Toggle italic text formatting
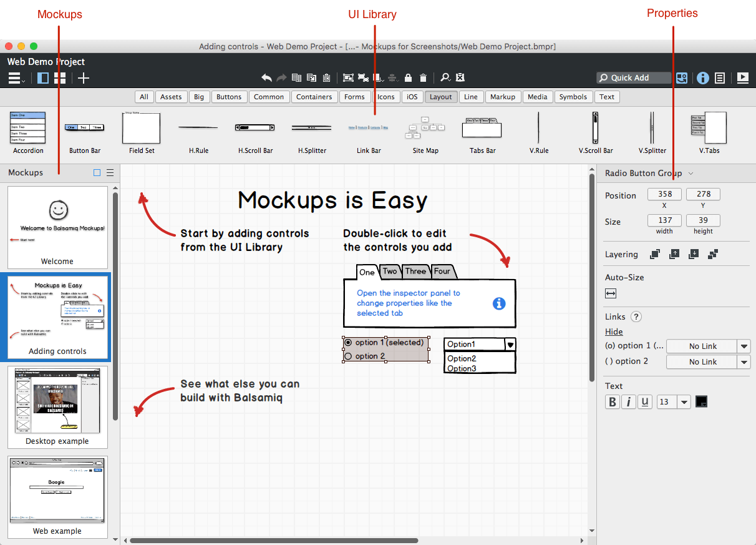 (629, 402)
